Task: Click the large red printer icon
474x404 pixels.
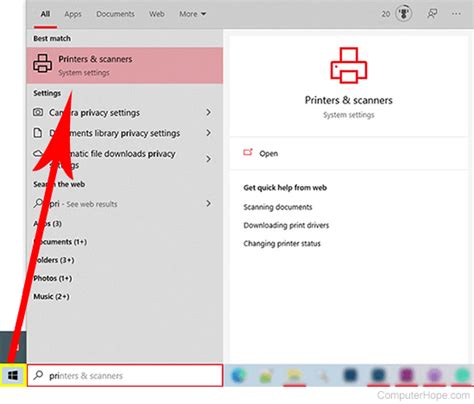Action: click(349, 65)
